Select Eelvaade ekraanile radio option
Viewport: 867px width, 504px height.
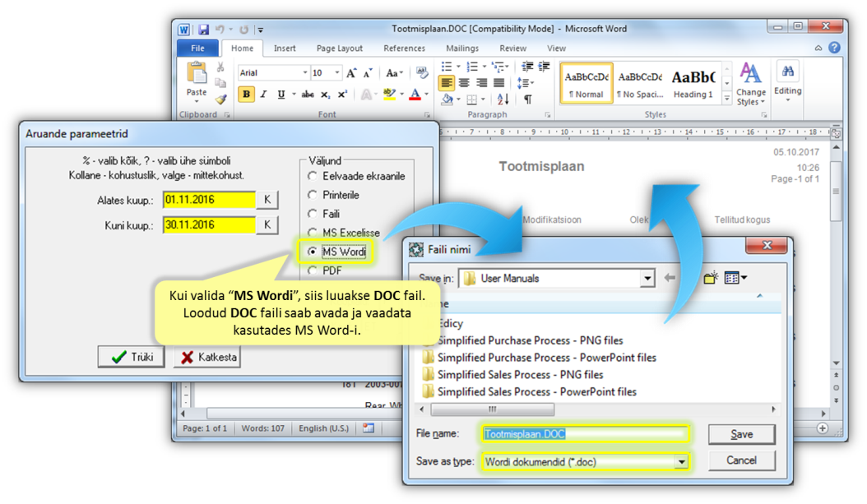click(x=313, y=176)
